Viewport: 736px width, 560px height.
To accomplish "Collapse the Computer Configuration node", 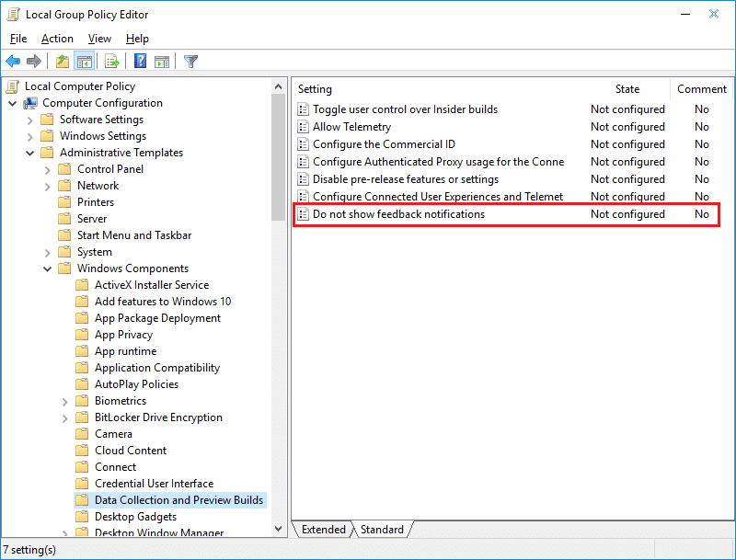I will coord(13,103).
